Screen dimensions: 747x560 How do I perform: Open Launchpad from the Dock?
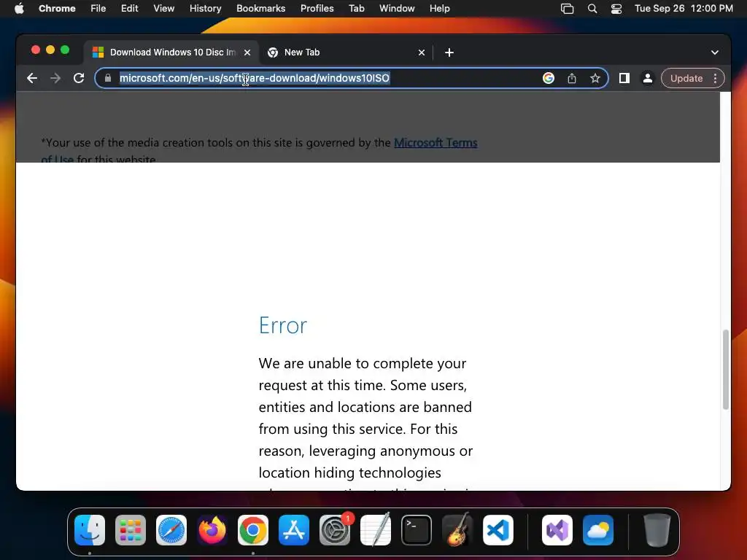pyautogui.click(x=131, y=530)
